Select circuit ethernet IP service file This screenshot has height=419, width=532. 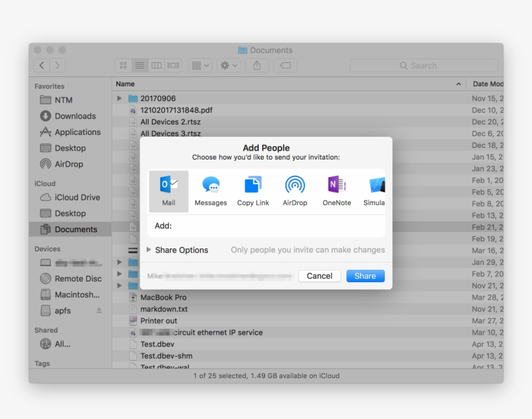point(308,333)
